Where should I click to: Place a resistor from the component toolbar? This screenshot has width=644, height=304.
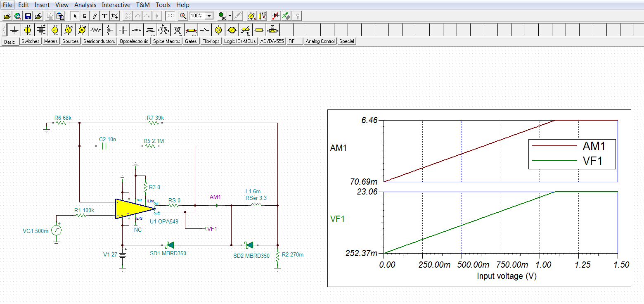(95, 30)
